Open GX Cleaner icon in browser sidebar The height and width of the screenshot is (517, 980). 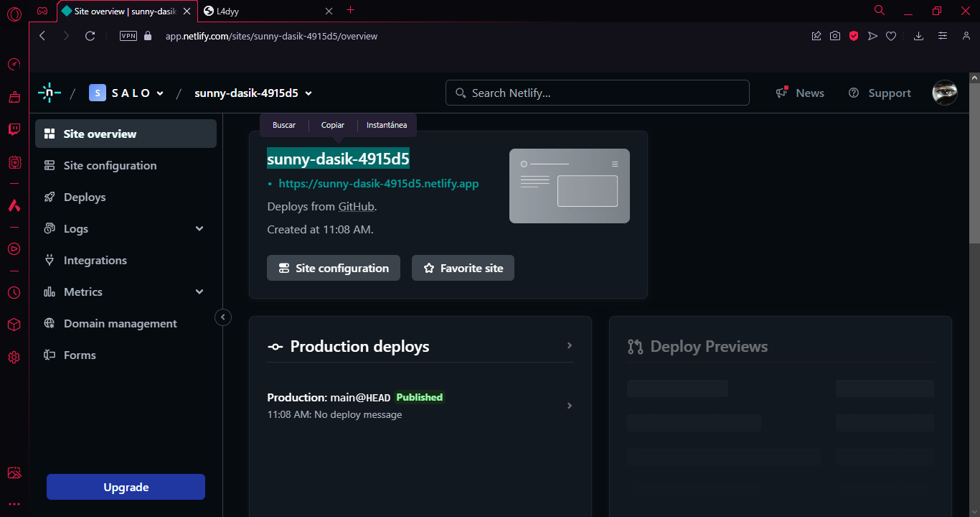click(x=14, y=97)
